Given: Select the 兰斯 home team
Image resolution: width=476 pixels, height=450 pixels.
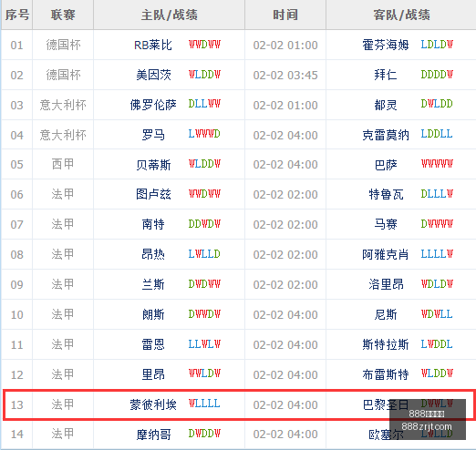Looking at the screenshot, I should pos(153,284).
